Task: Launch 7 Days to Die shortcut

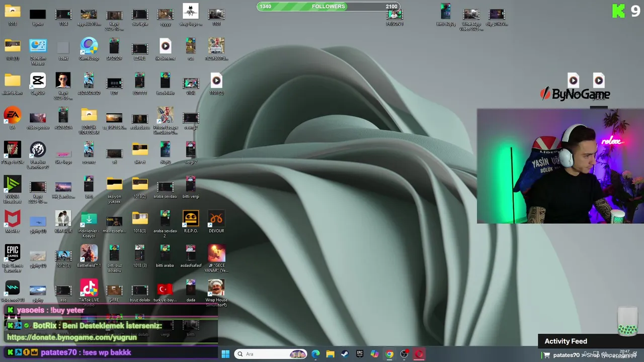Action: (x=13, y=153)
